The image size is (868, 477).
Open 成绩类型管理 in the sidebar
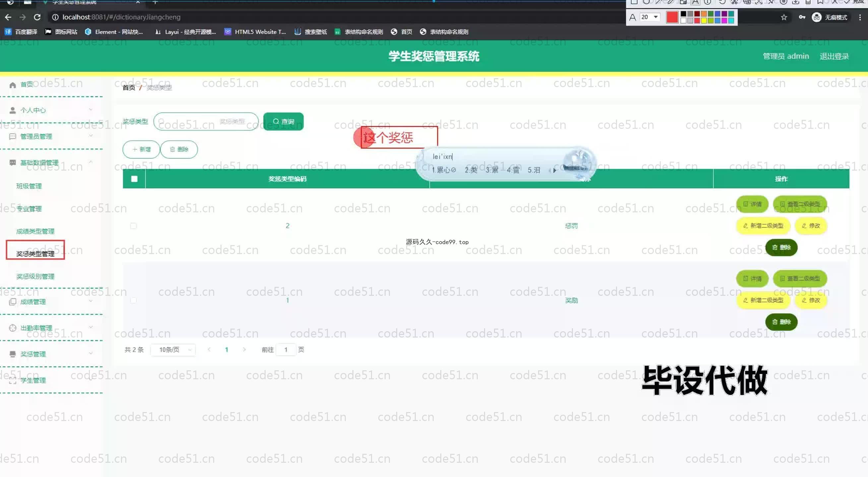coord(35,231)
